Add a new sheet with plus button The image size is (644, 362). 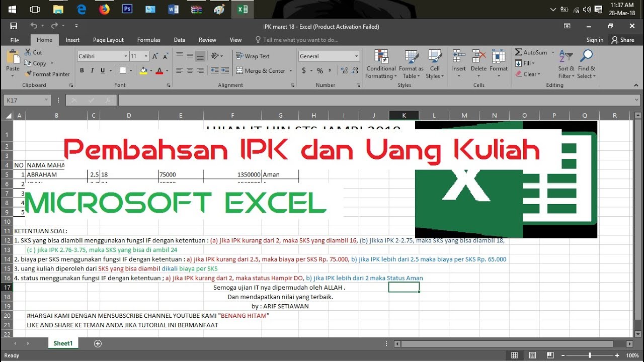coord(98,343)
